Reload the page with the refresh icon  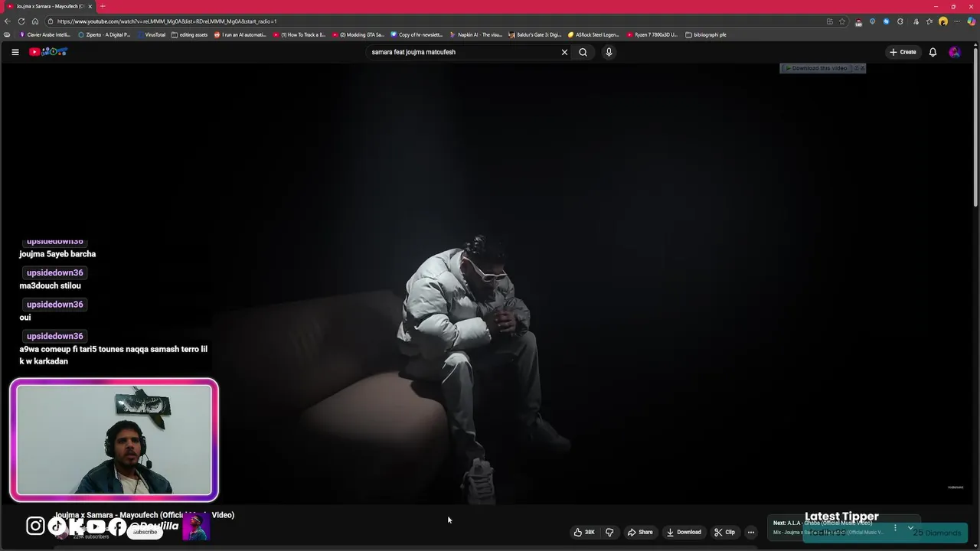pos(21,21)
